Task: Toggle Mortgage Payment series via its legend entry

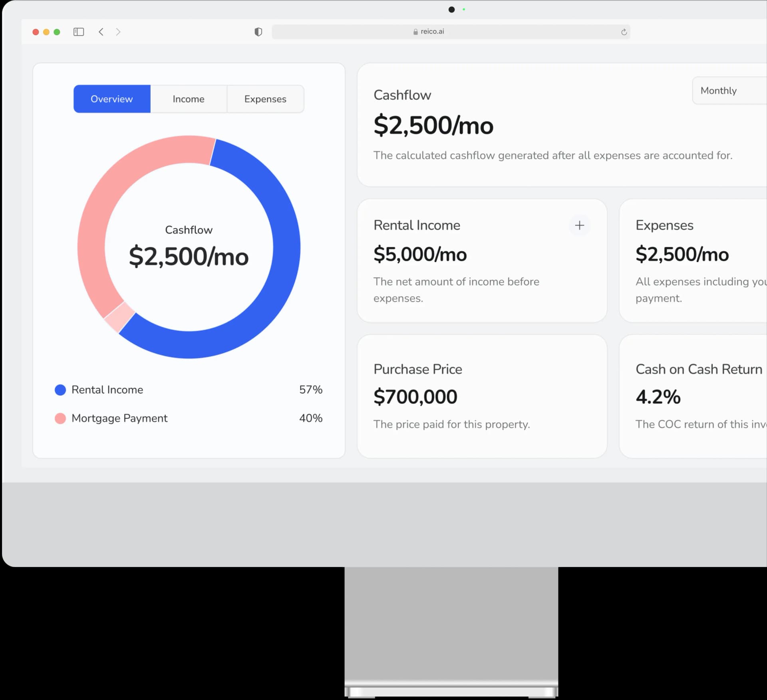Action: pos(119,418)
